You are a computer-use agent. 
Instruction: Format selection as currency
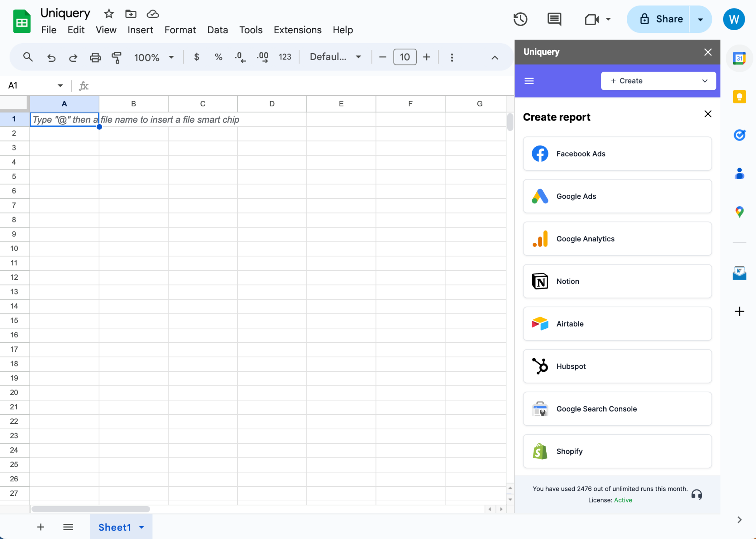tap(196, 57)
